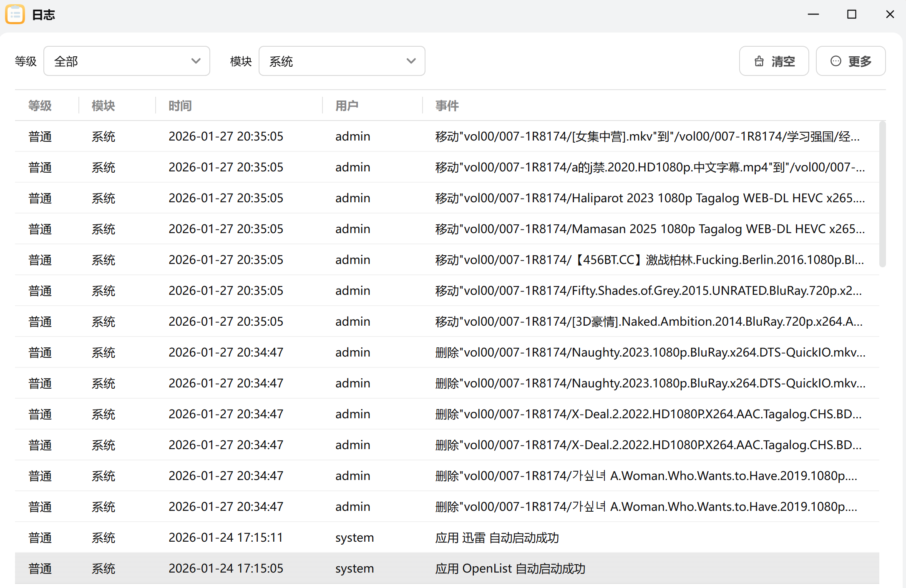906x588 pixels.
Task: Click the 时间 column header
Action: pos(180,106)
